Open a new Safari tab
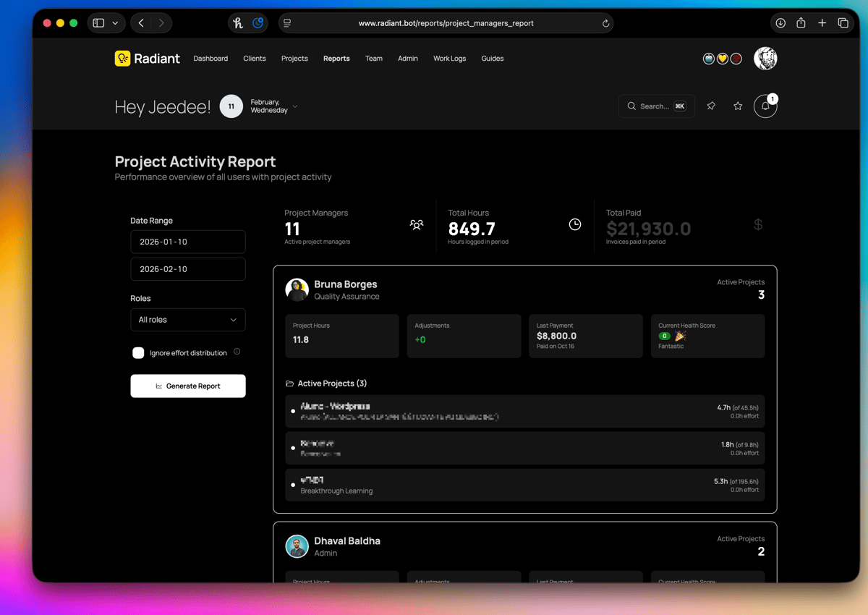This screenshot has height=615, width=868. click(x=822, y=23)
